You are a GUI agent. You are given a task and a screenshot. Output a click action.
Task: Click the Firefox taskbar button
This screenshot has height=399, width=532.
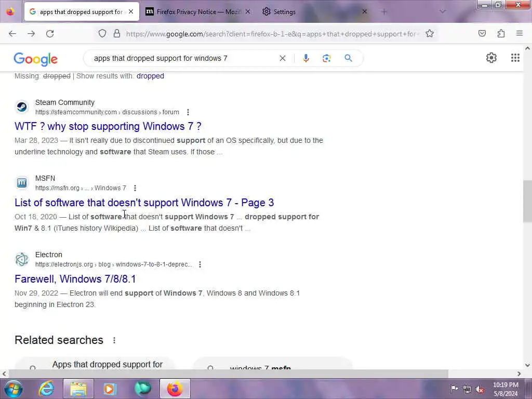[x=175, y=389]
